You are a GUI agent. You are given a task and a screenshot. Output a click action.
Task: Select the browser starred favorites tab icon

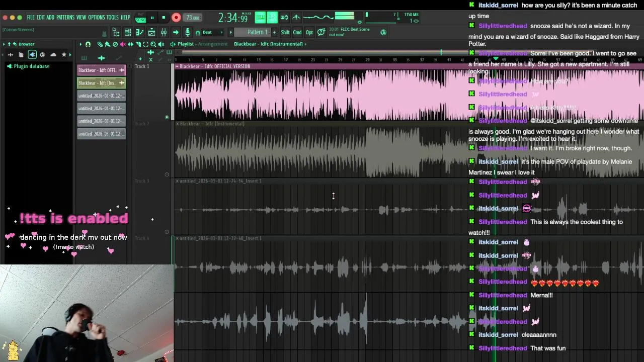(64, 55)
